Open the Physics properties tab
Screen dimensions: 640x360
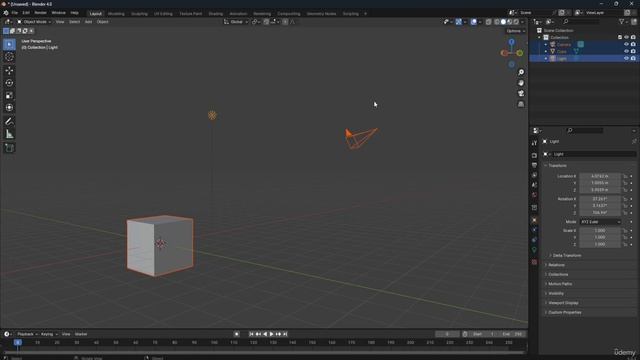534,230
